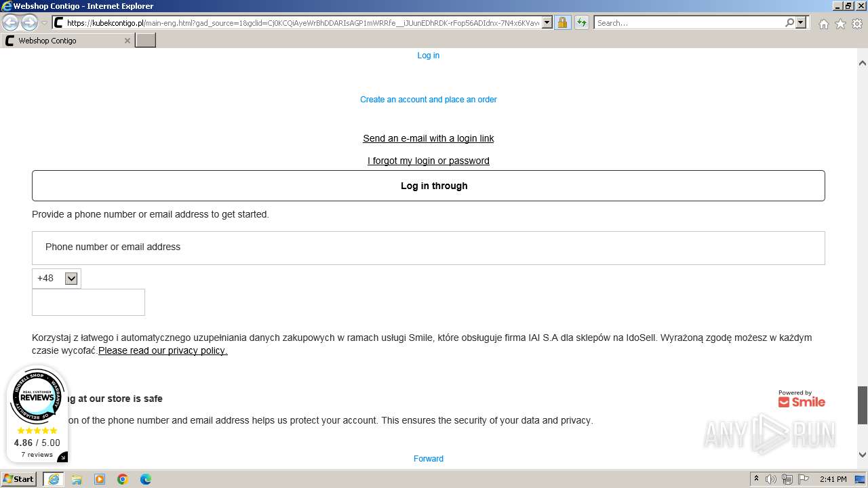Click the browser Back arrow button

tap(10, 22)
